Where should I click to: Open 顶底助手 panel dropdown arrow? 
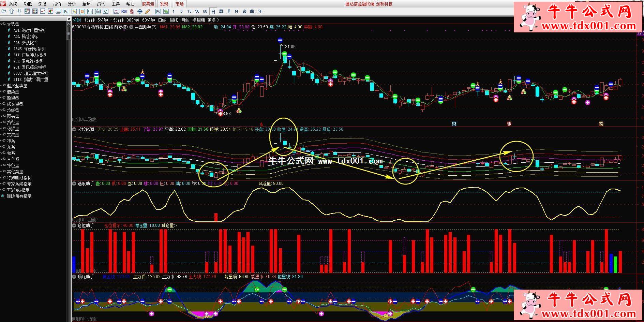(x=74, y=277)
